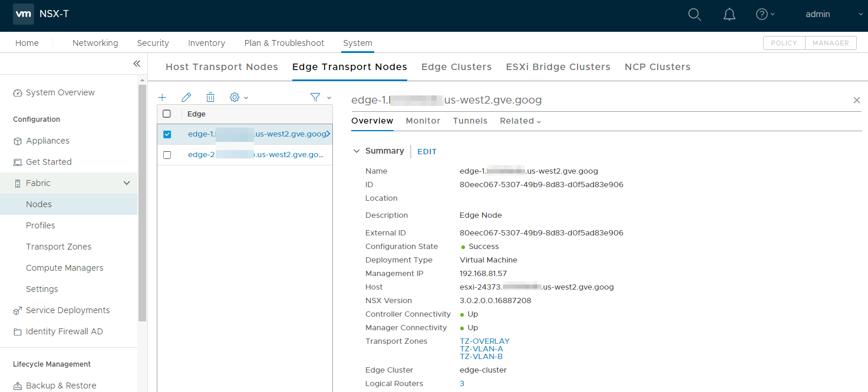
Task: Collapse the Fabric section chevron
Action: pyautogui.click(x=126, y=184)
